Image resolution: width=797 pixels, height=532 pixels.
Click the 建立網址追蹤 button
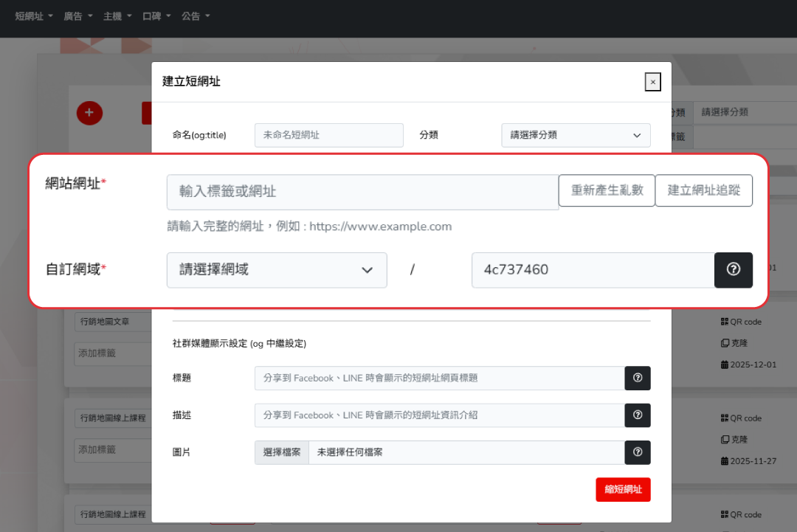[x=703, y=190]
